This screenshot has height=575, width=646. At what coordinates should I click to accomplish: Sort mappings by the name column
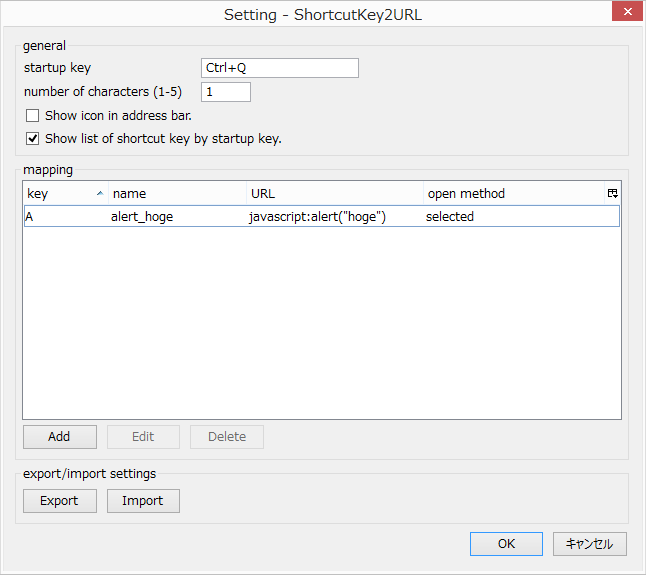176,194
